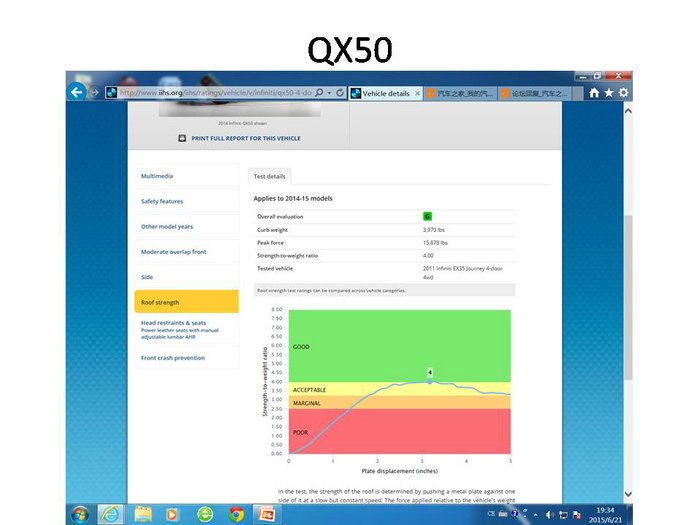Open File Explorer from the taskbar
The image size is (700, 525).
click(x=143, y=514)
